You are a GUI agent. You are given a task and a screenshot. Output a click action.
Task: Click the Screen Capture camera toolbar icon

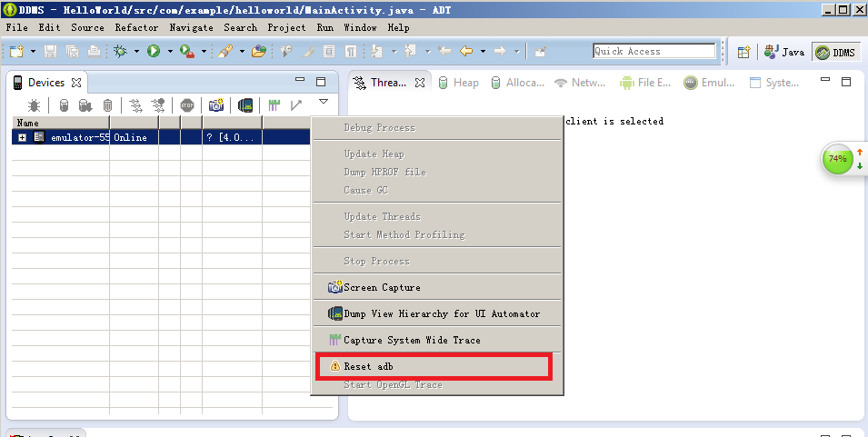[216, 105]
